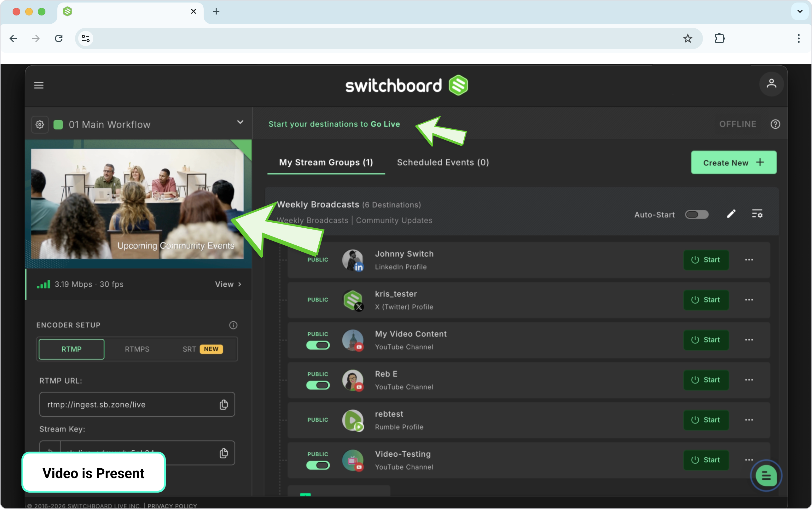This screenshot has width=812, height=509.
Task: Open options menu for My Video Content
Action: pyautogui.click(x=749, y=340)
